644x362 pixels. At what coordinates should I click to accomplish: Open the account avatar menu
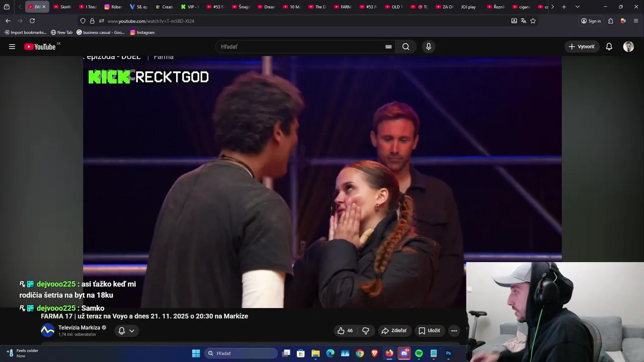(628, 47)
